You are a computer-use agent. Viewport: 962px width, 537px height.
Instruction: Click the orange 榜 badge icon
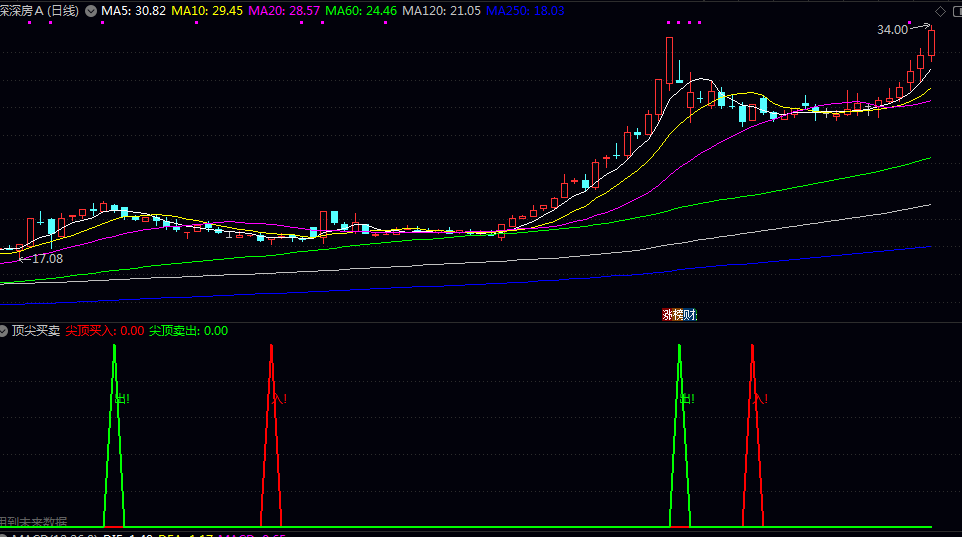(x=679, y=315)
